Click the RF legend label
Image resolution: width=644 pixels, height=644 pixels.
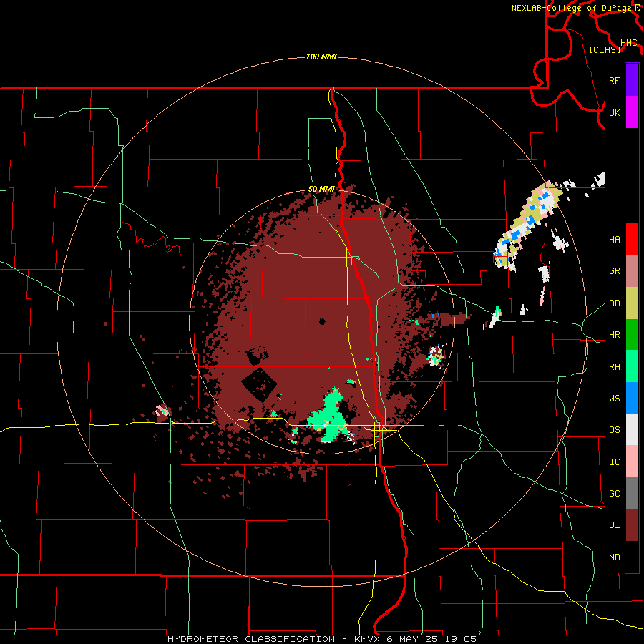614,81
